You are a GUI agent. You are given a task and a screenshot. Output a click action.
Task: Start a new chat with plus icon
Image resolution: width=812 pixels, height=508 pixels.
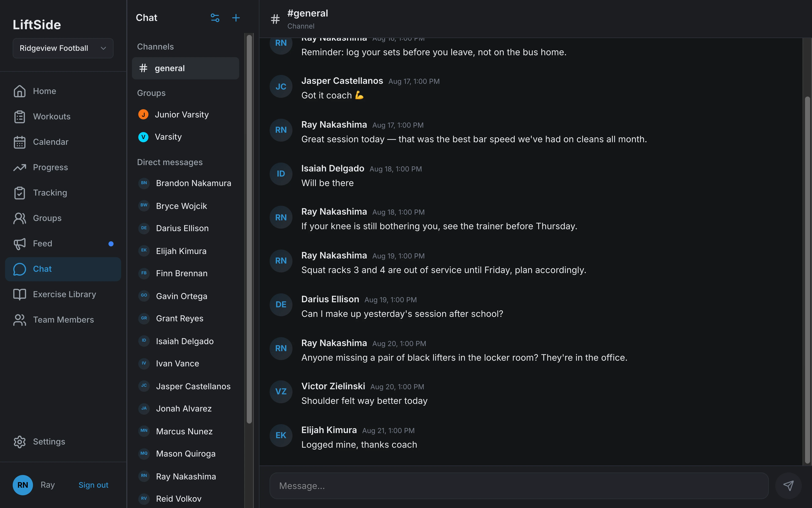[236, 18]
